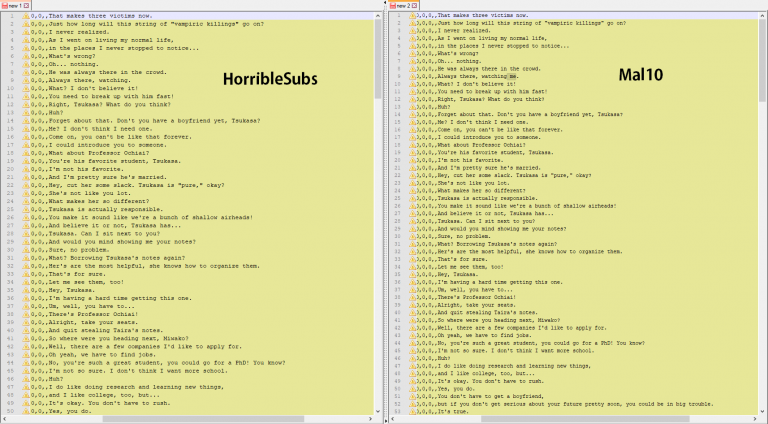This screenshot has width=768, height=424.
Task: Switch to the new 2 tab
Action: coord(404,5)
